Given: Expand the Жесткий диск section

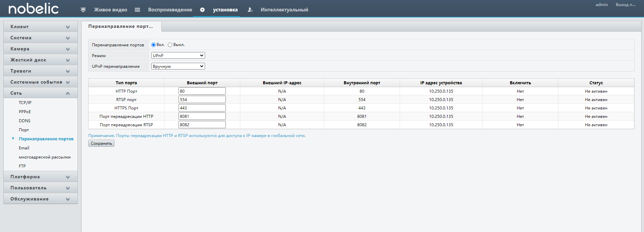Looking at the screenshot, I should (x=41, y=60).
